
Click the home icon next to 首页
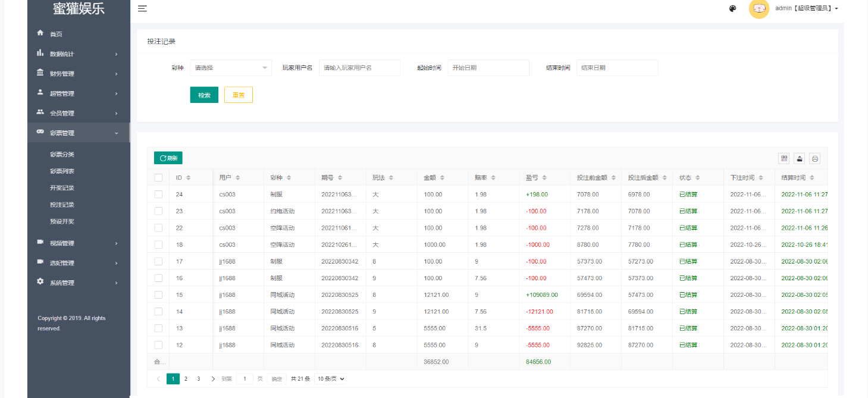[40, 33]
